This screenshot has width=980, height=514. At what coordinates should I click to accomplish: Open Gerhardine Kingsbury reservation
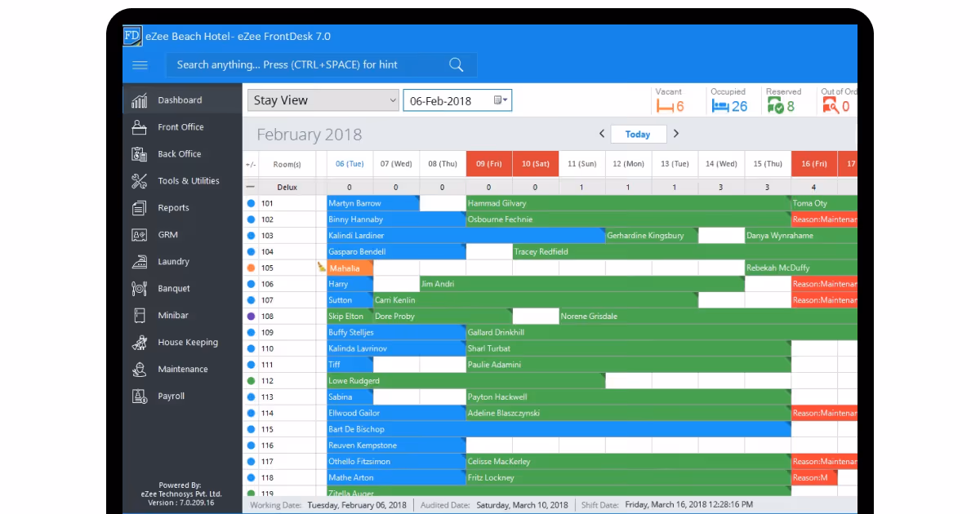point(651,236)
